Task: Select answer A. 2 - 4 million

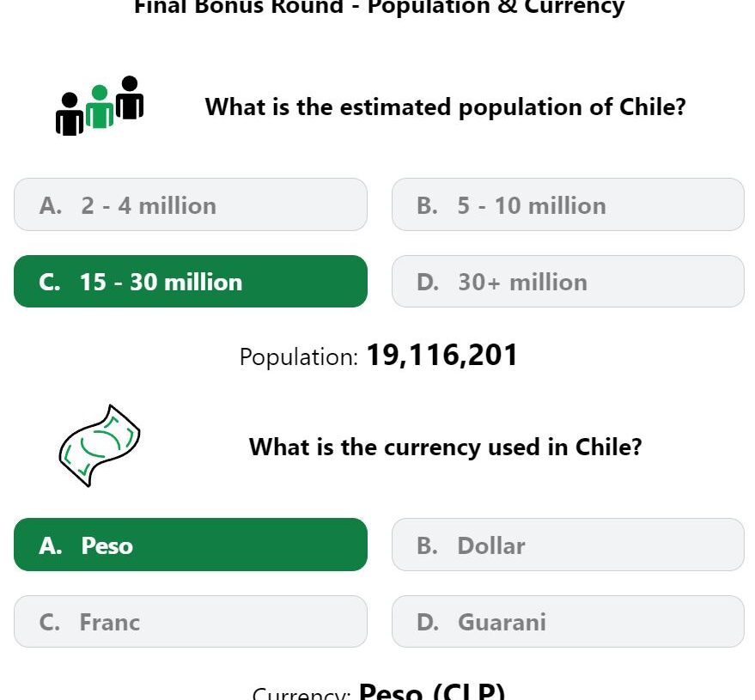Action: (191, 204)
